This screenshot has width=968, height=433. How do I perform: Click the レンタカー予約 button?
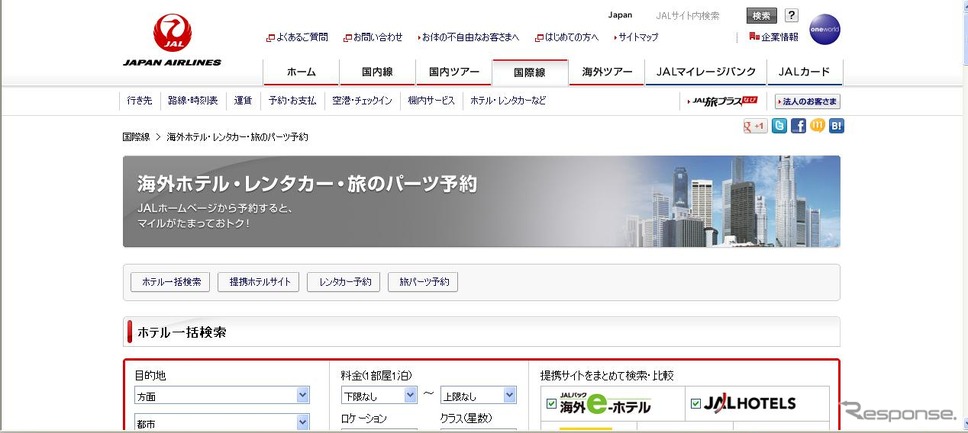(x=343, y=282)
